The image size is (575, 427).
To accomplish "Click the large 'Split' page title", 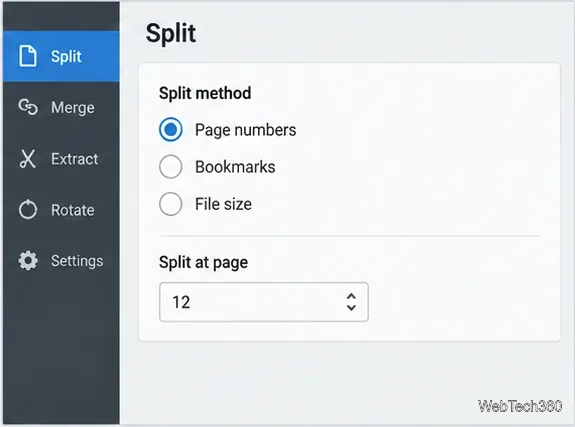I will (171, 33).
